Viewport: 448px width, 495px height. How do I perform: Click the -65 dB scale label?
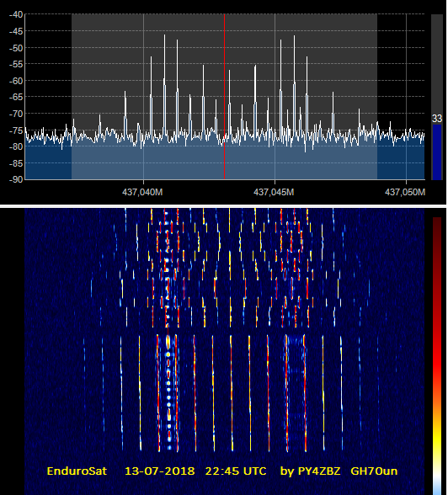(x=16, y=97)
